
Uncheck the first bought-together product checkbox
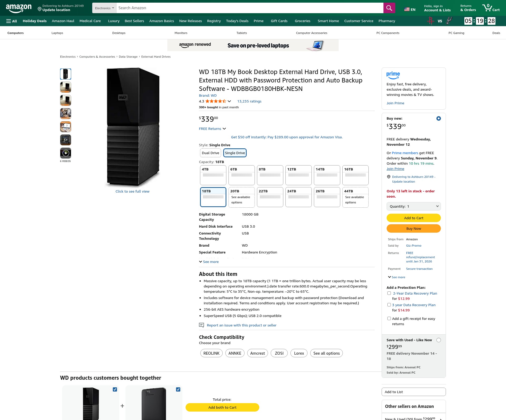coord(115,389)
